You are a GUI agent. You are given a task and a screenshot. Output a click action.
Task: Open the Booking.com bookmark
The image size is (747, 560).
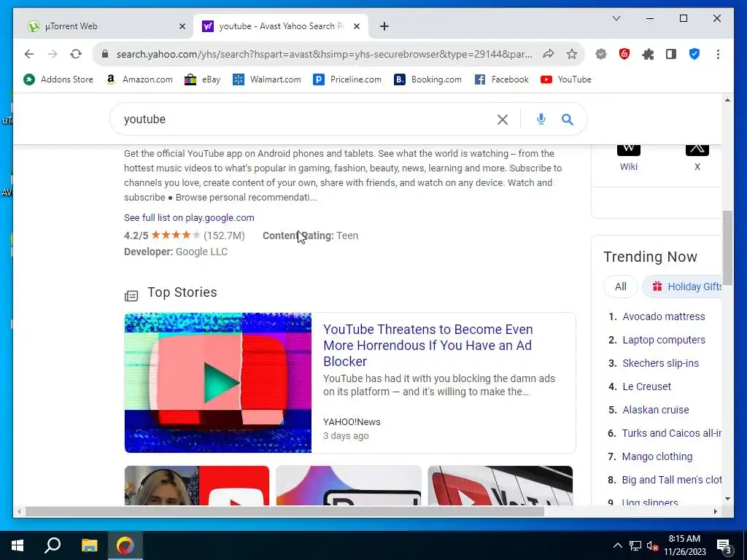click(x=427, y=79)
